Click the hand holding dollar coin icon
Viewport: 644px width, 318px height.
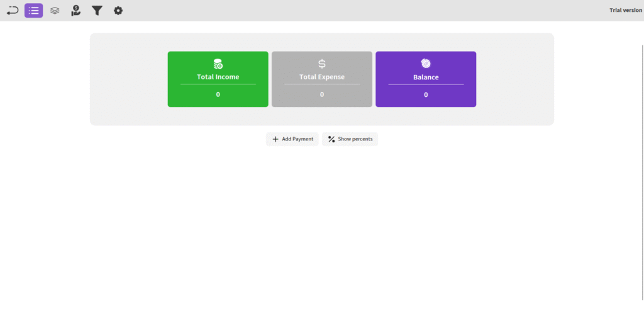(x=75, y=11)
